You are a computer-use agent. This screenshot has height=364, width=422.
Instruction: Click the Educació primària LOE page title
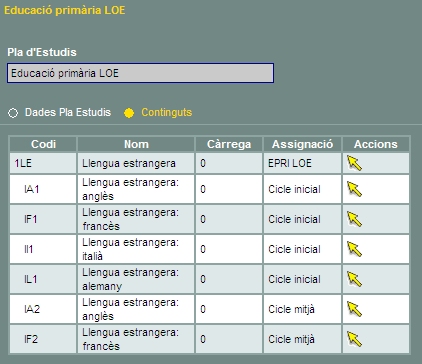coord(65,10)
